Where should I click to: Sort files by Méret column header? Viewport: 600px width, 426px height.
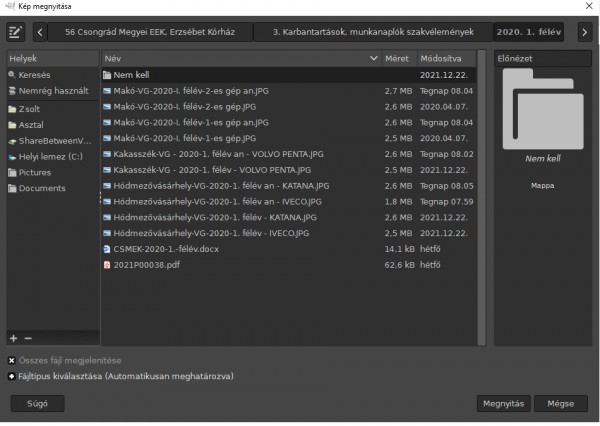pos(399,59)
